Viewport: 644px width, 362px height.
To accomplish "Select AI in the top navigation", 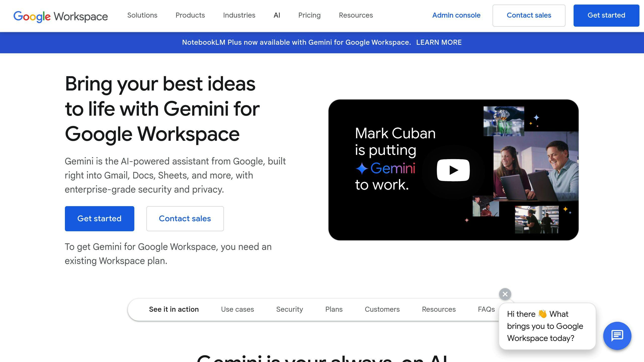I will 277,15.
